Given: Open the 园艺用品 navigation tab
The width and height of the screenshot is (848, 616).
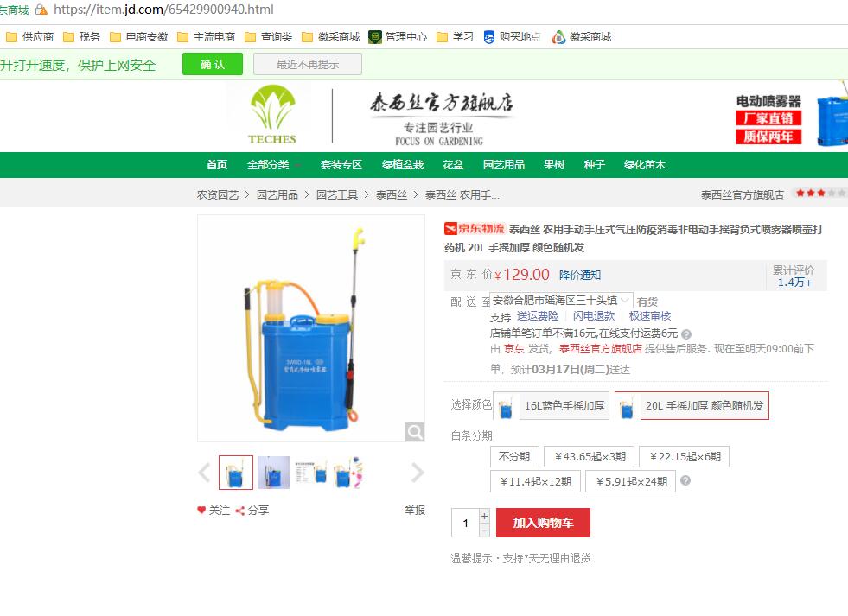Looking at the screenshot, I should [x=503, y=165].
